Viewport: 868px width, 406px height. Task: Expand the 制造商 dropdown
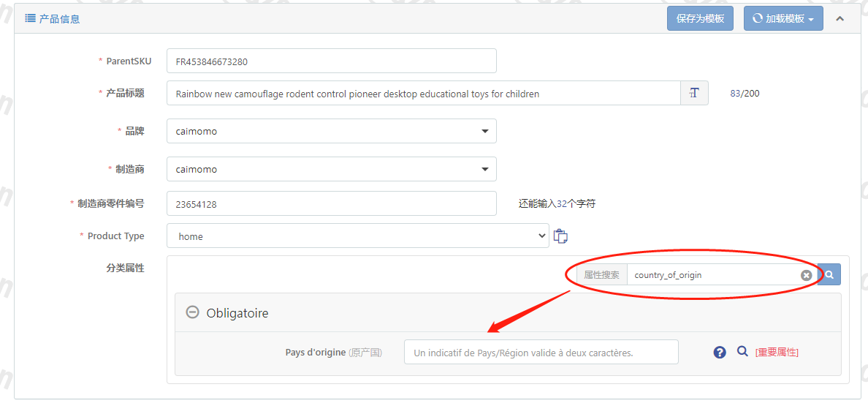pyautogui.click(x=331, y=169)
